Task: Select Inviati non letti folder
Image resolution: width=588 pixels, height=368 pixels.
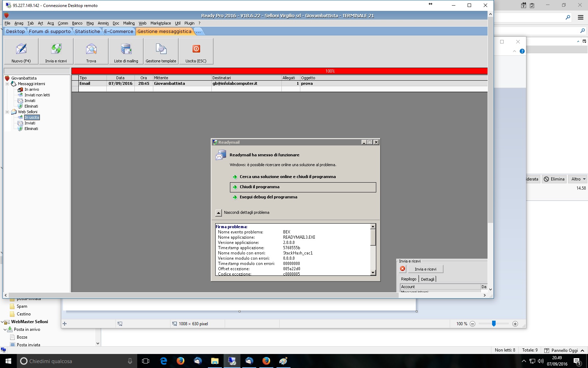Action: coord(37,95)
